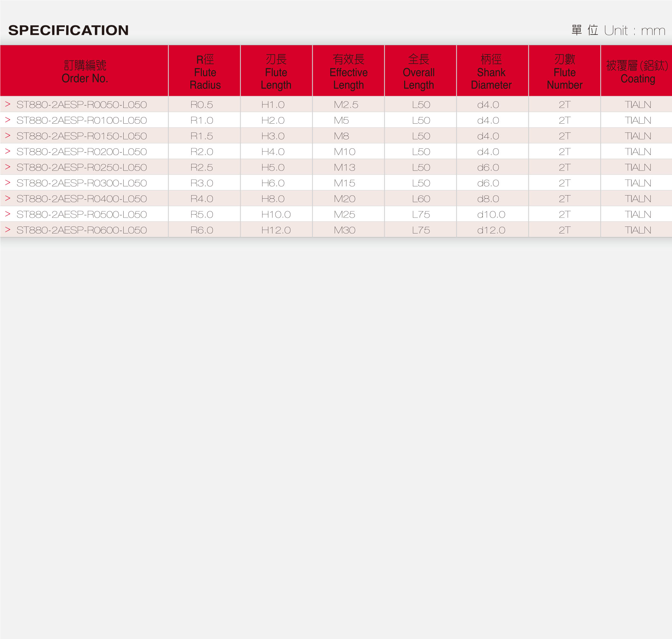Click flute radius value R2.0
Screen dimensions: 672x639
point(201,152)
